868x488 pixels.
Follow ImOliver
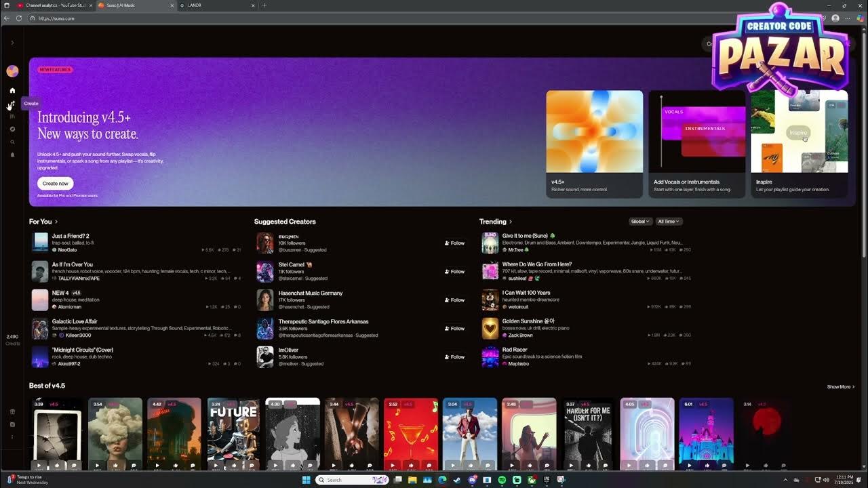click(x=455, y=357)
